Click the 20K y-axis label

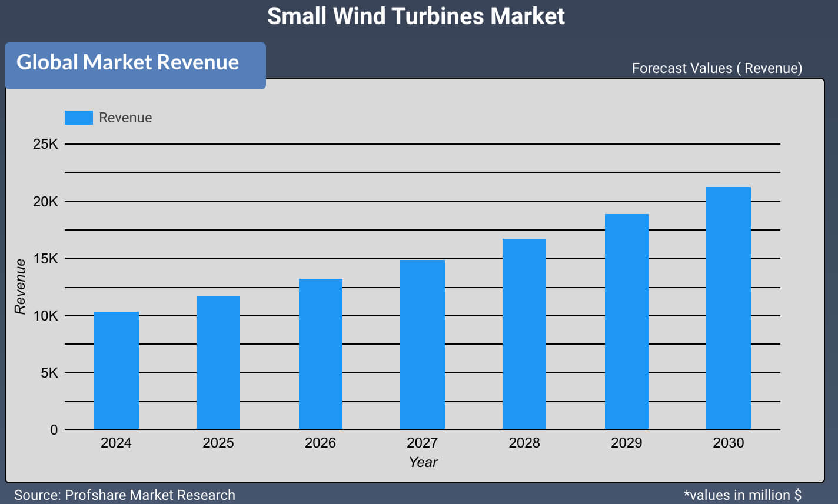(45, 202)
